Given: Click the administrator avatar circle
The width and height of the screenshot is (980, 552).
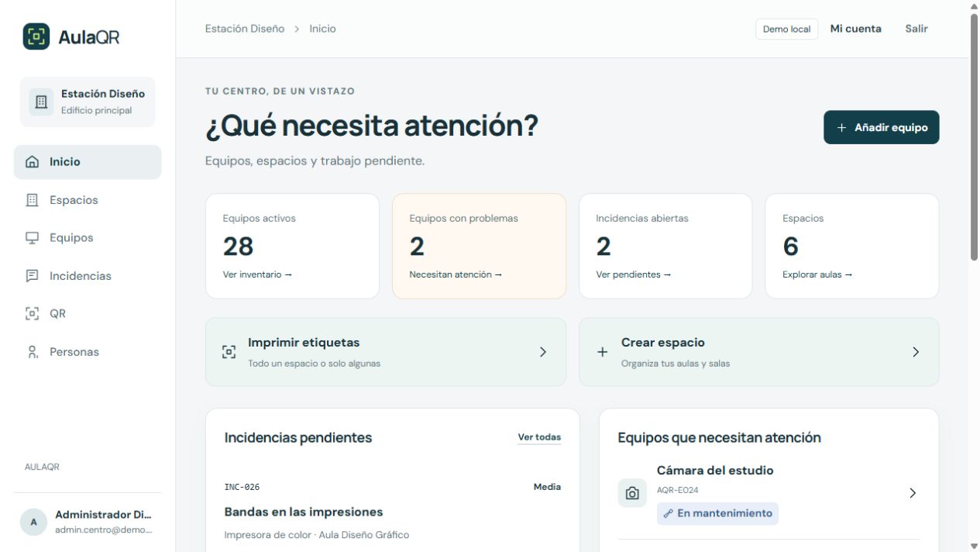Looking at the screenshot, I should tap(33, 523).
